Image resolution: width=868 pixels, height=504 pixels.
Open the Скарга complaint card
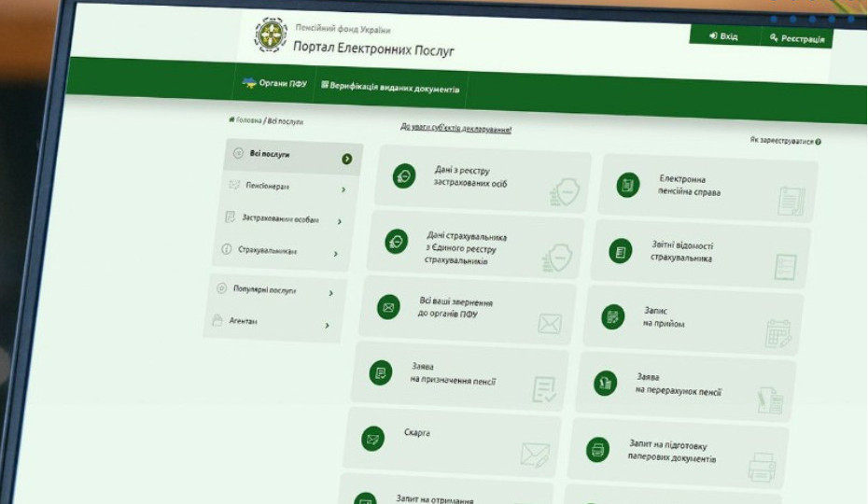click(452, 441)
